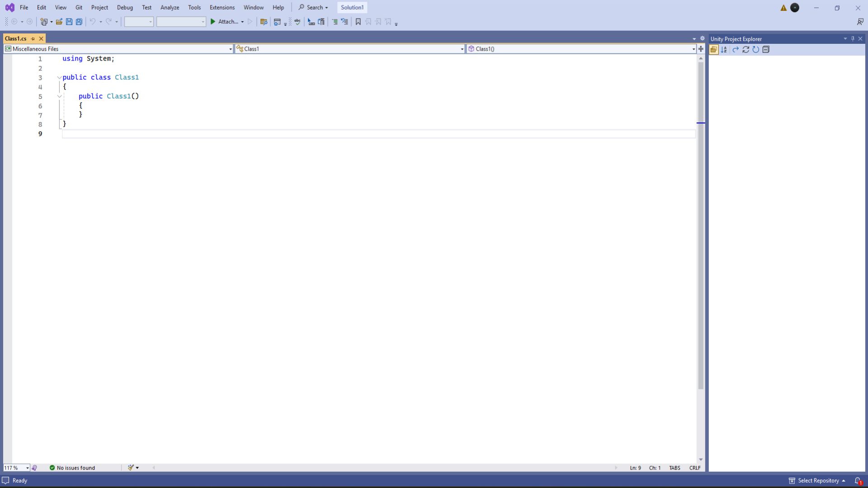The width and height of the screenshot is (868, 488).
Task: Open the Analyze menu
Action: 170,8
